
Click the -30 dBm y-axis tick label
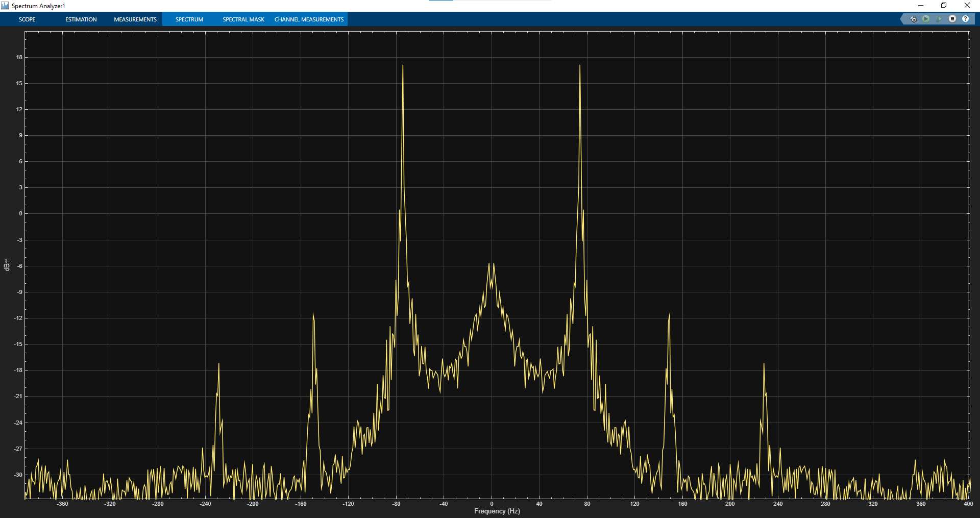click(x=18, y=475)
